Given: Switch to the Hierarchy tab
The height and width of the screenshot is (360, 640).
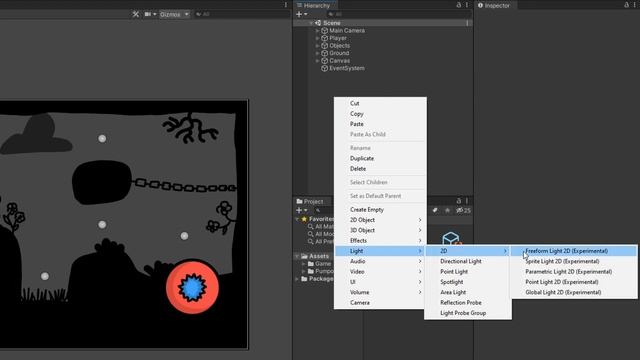Looking at the screenshot, I should [314, 5].
